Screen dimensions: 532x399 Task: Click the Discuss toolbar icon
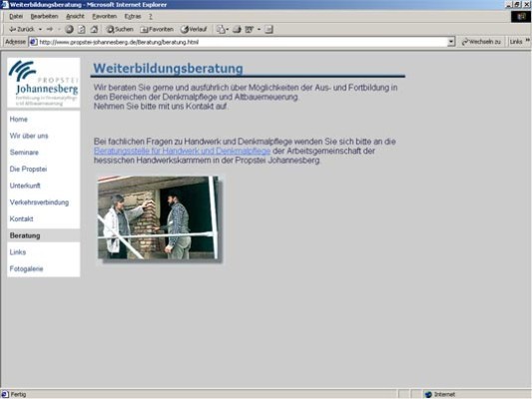(268, 30)
